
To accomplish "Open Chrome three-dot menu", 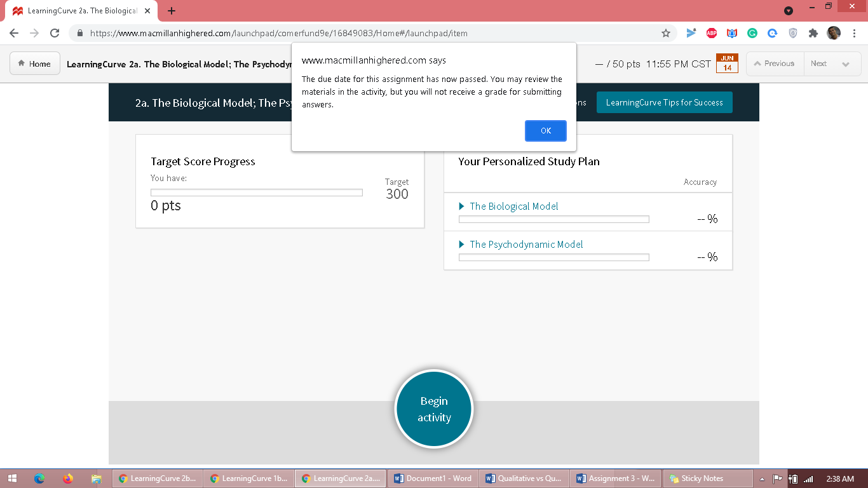I will click(854, 34).
